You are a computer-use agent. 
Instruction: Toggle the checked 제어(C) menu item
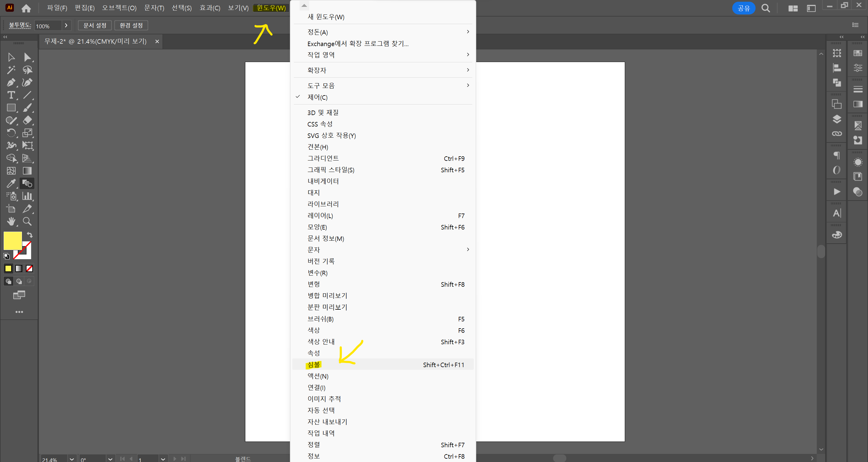pyautogui.click(x=317, y=97)
